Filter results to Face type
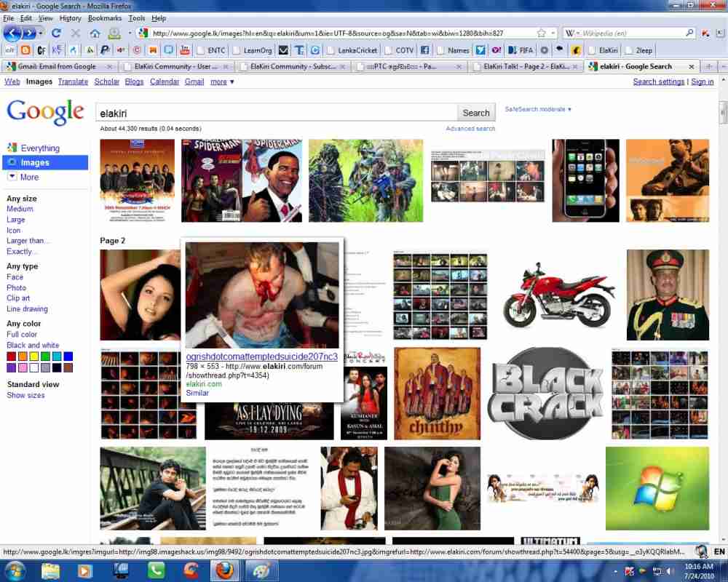The image size is (728, 582). coord(15,276)
